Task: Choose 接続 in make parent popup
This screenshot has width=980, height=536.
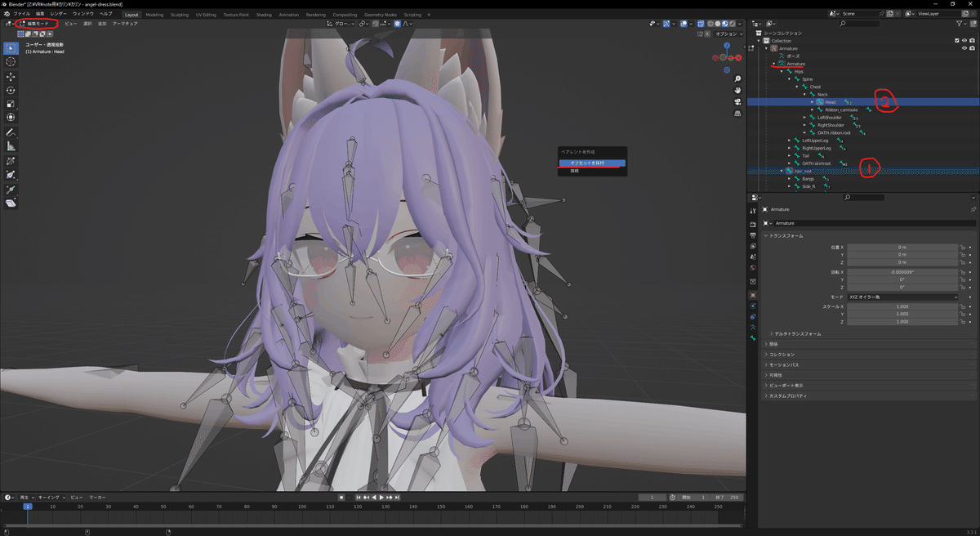Action: click(x=592, y=171)
